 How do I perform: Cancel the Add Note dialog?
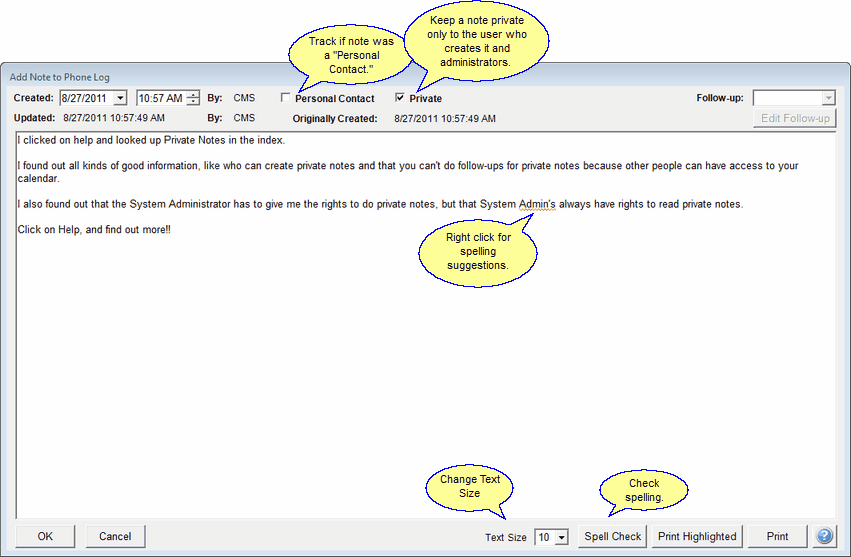115,536
